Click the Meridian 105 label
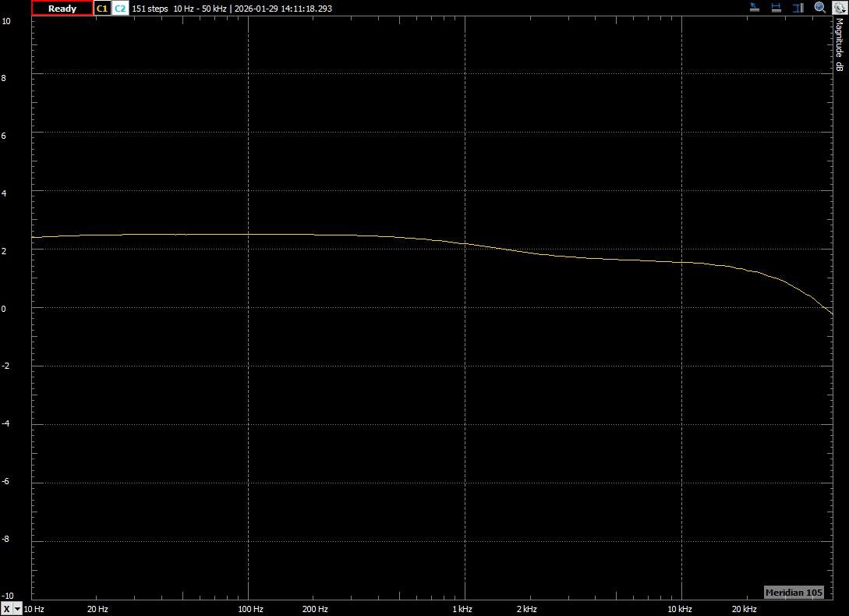849x616 pixels. point(794,593)
